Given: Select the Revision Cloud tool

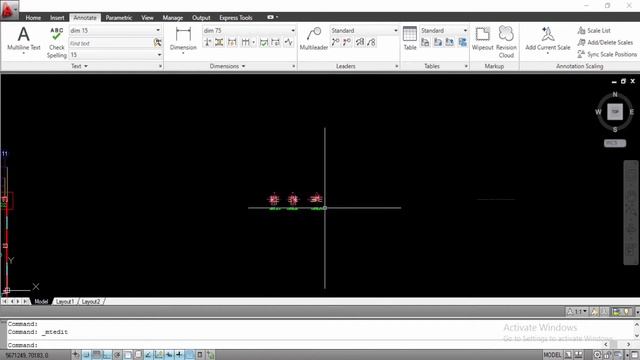Looking at the screenshot, I should (x=506, y=42).
